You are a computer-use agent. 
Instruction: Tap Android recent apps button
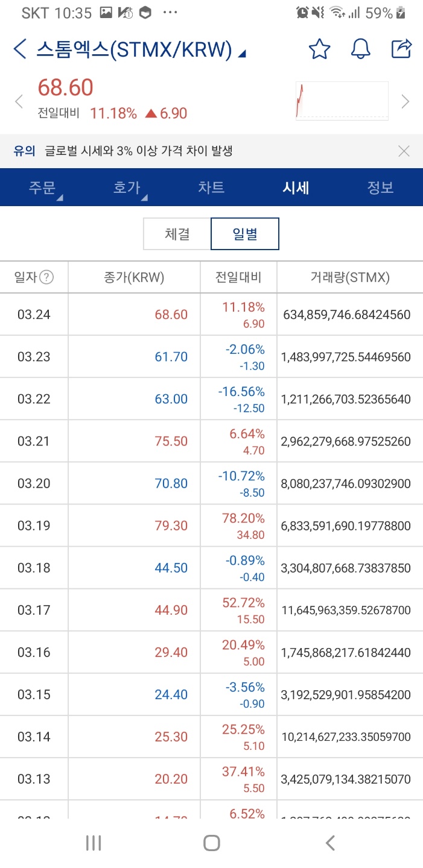pyautogui.click(x=94, y=843)
